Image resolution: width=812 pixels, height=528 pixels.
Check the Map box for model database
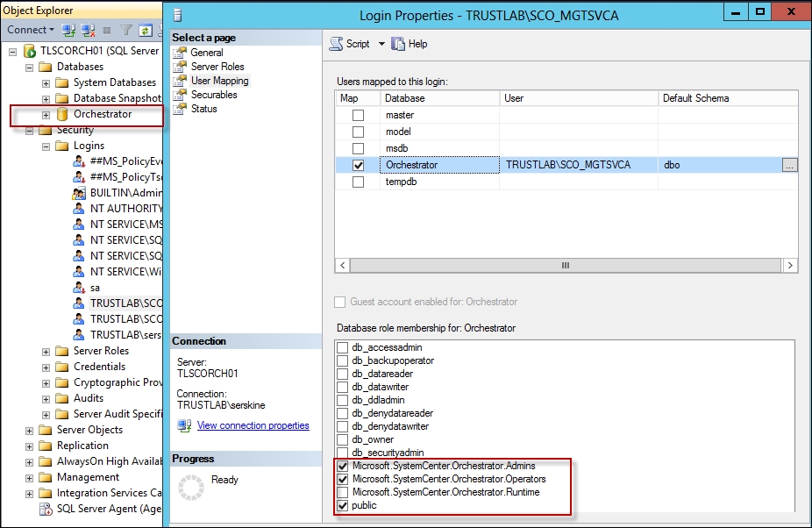pos(358,132)
